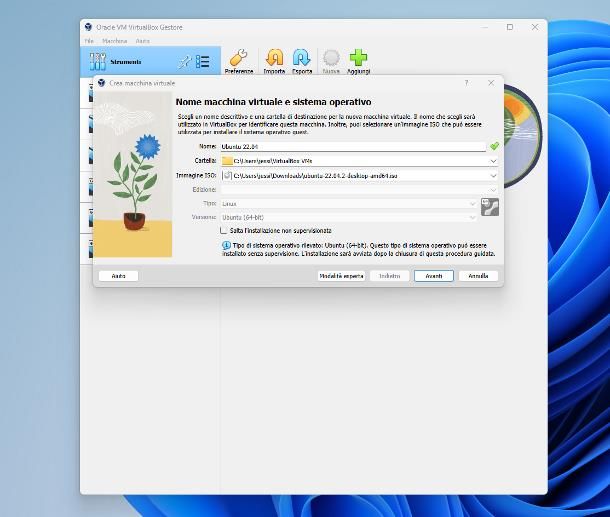610x517 pixels.
Task: Open the Strumenti list menu icon
Action: 202,61
